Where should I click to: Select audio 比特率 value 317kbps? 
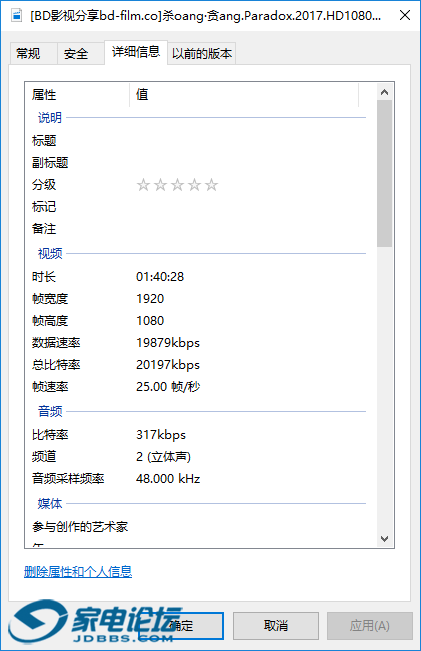[x=161, y=435]
